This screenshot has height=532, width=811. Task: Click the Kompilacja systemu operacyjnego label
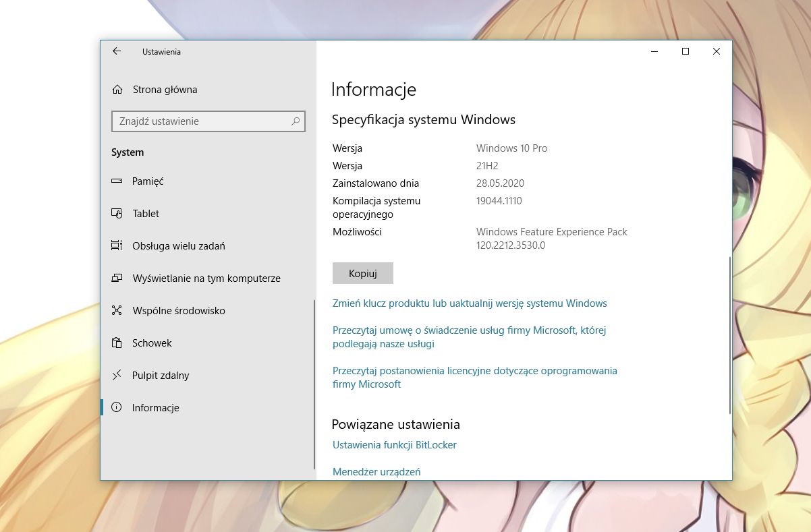tap(376, 208)
